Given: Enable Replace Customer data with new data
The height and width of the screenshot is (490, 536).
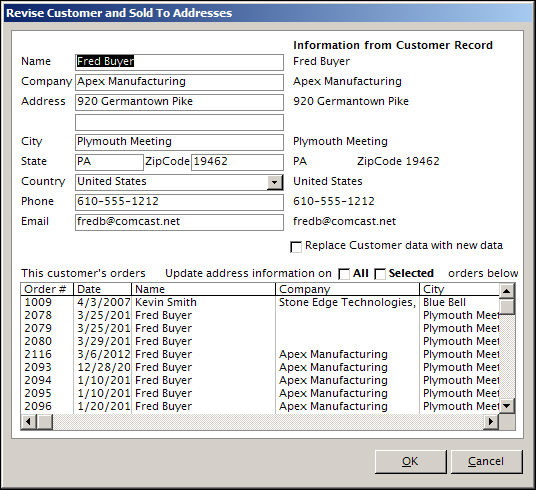Looking at the screenshot, I should [x=296, y=247].
